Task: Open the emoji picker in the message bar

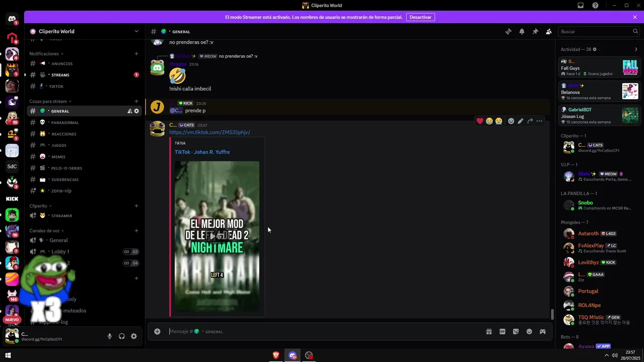Action: 529,331
